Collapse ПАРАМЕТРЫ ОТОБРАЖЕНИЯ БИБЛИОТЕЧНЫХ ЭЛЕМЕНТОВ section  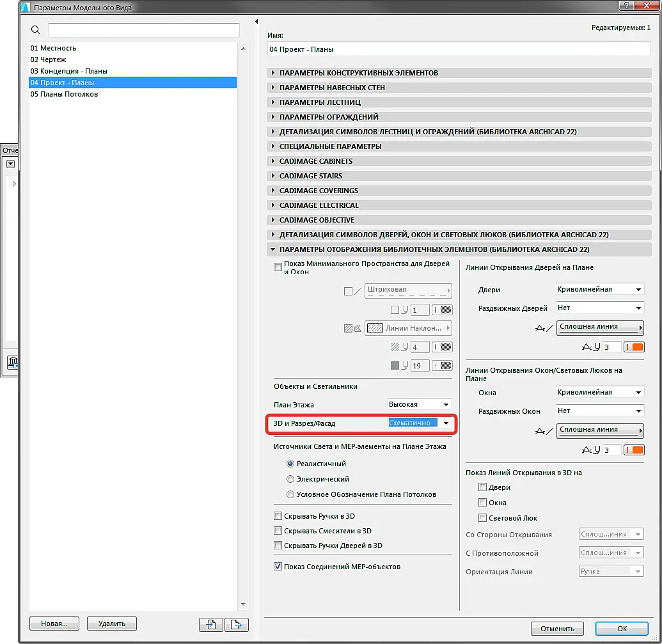[x=459, y=249]
